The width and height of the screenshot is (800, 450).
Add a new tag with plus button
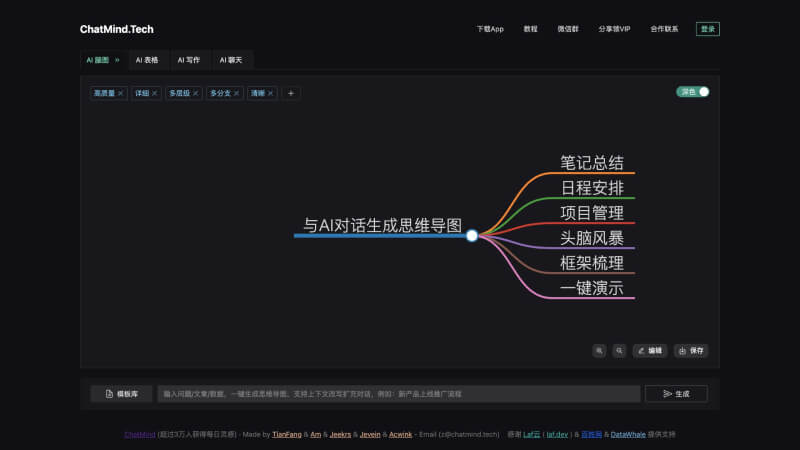[290, 93]
